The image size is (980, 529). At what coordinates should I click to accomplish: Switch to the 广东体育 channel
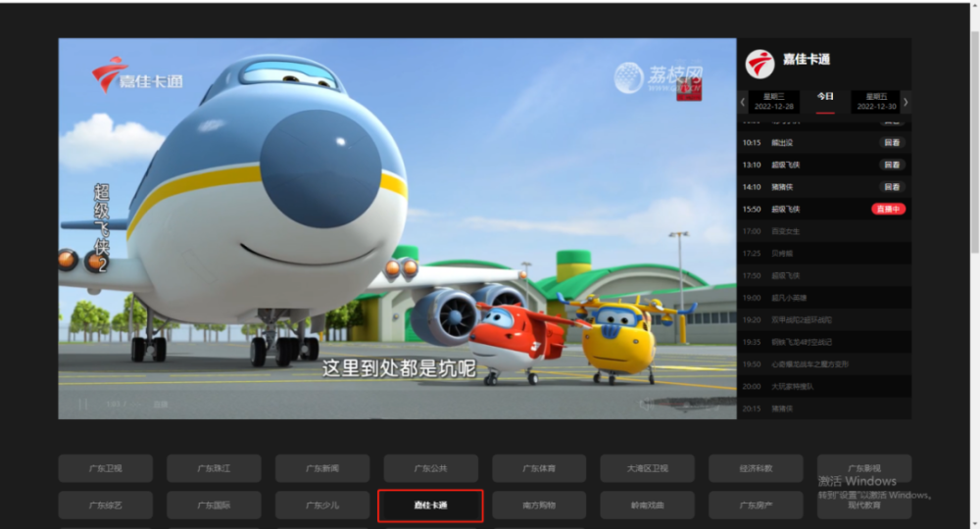pos(539,468)
